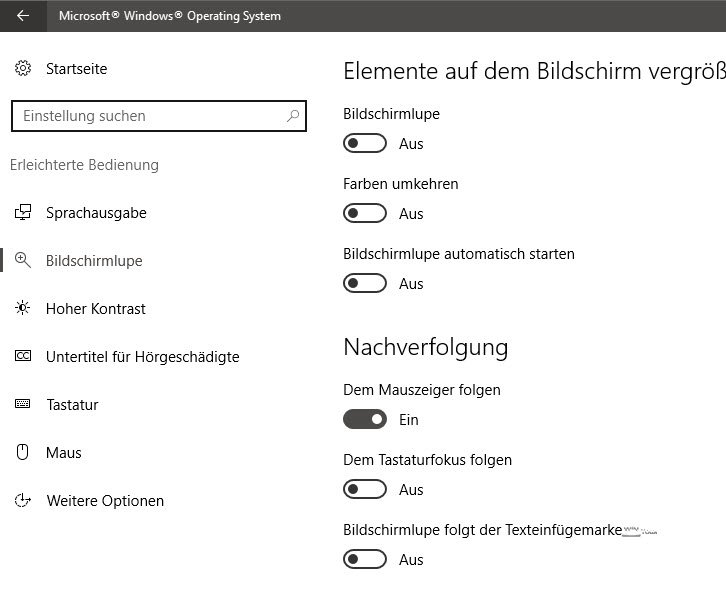Click the Einstellung suchen search field

tap(150, 116)
